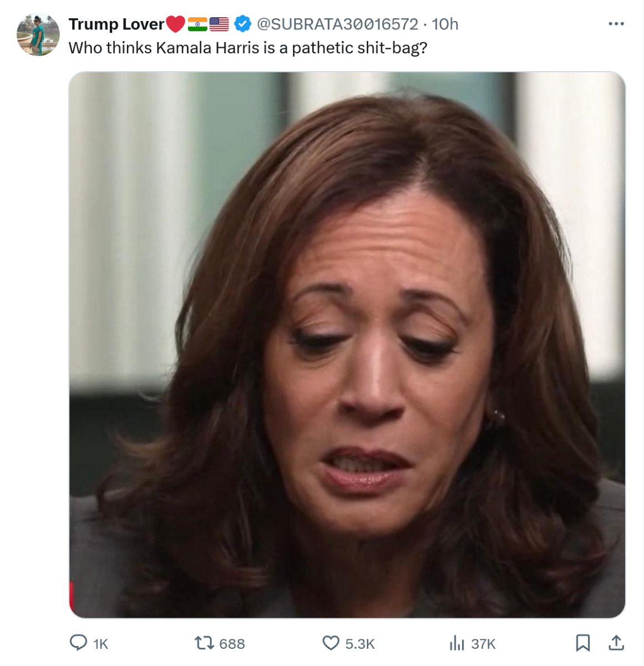Click the US flag emoji in the name
Screen dimensions: 644x666
(x=219, y=24)
